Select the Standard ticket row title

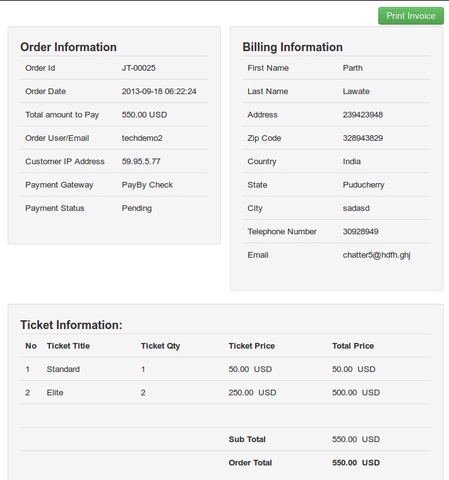click(x=63, y=369)
